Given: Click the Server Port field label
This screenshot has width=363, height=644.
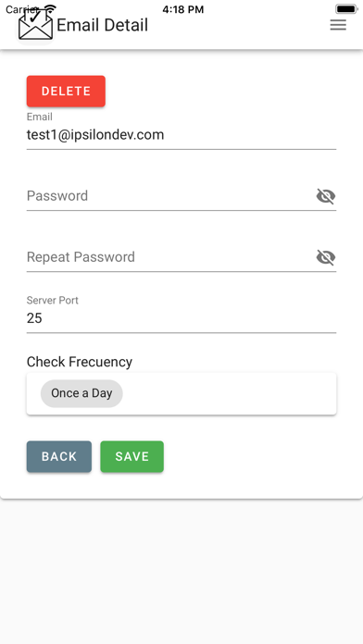Looking at the screenshot, I should click(52, 300).
